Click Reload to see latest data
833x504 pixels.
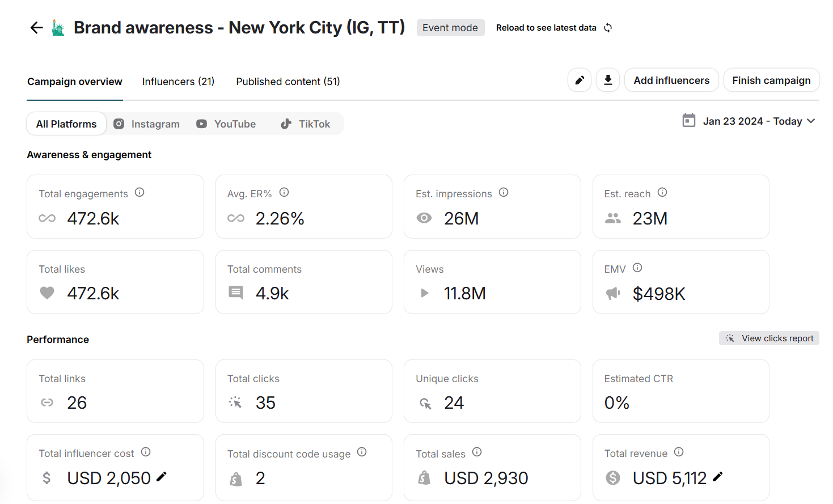coord(546,28)
